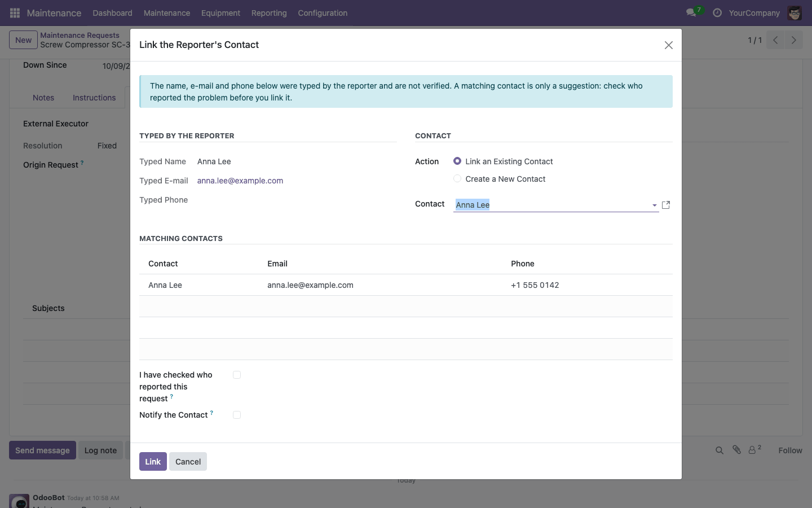Open the Configuration menu
Image resolution: width=812 pixels, height=508 pixels.
pos(323,13)
